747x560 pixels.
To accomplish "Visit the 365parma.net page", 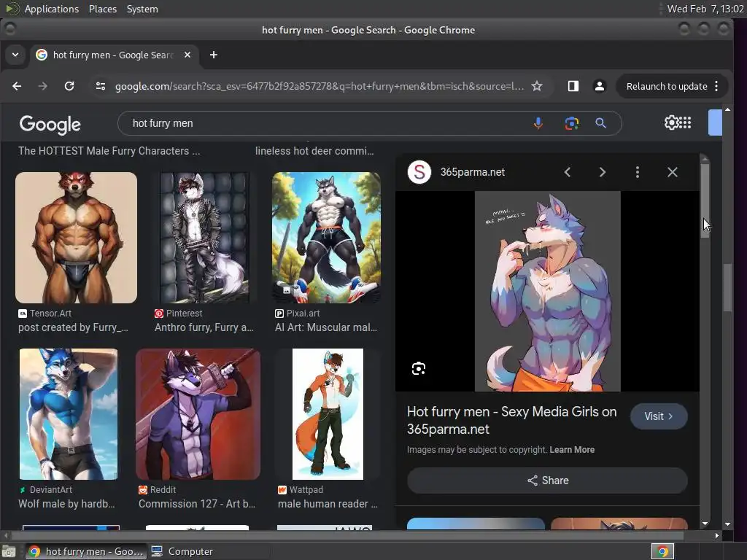I will pyautogui.click(x=659, y=416).
